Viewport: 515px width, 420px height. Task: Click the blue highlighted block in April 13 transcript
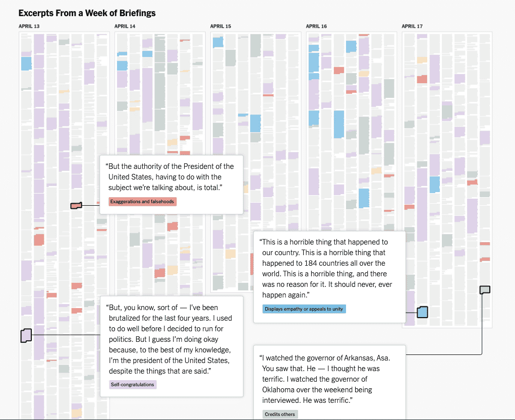(26, 64)
